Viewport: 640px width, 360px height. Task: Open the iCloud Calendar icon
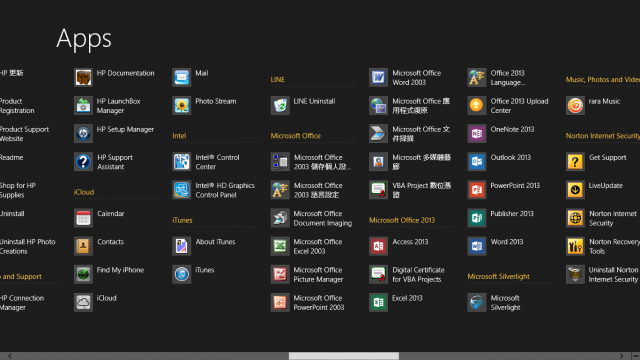click(x=83, y=218)
